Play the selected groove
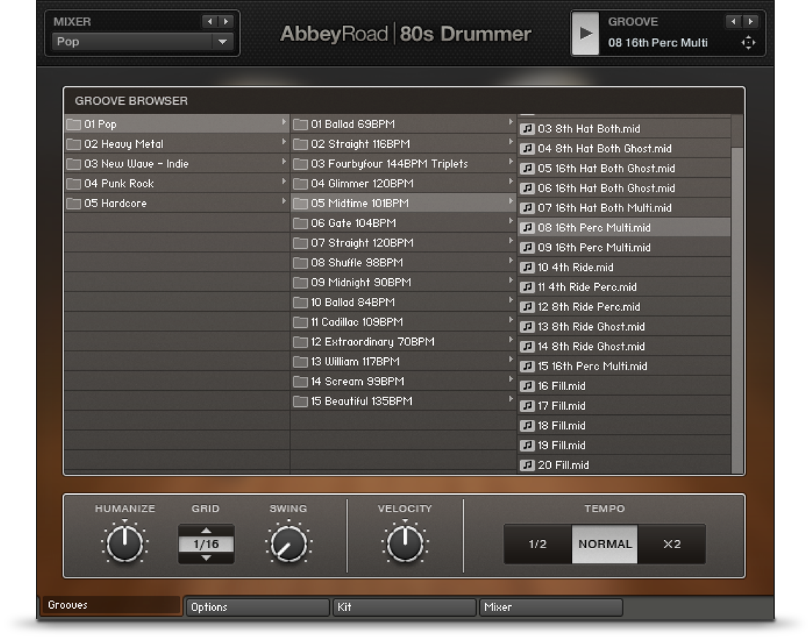This screenshot has height=644, width=812. coord(586,34)
